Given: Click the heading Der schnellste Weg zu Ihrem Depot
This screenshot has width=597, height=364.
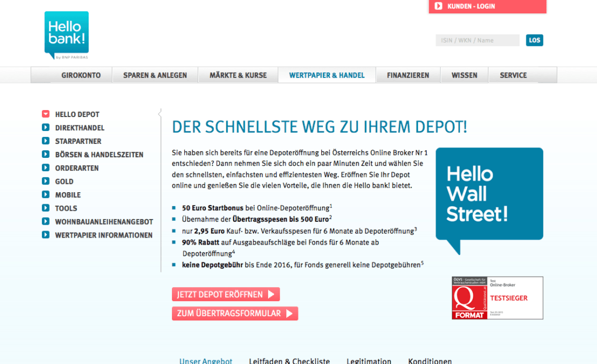Looking at the screenshot, I should tap(319, 126).
